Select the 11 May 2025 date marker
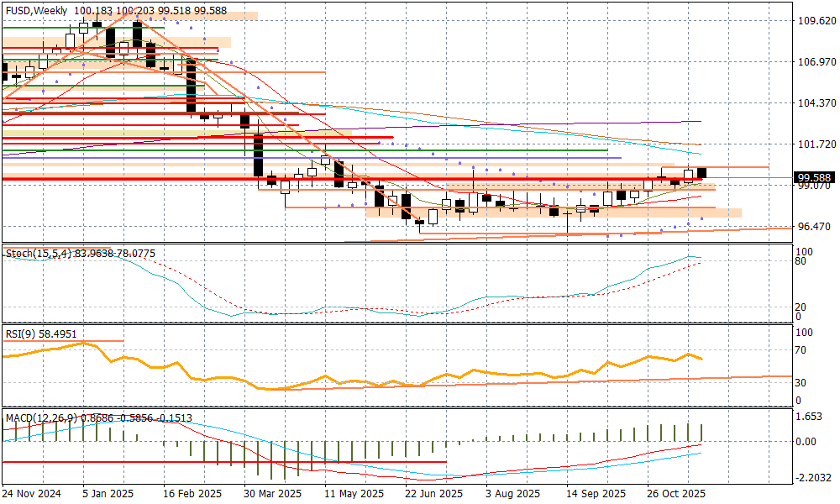840x504 pixels. click(x=354, y=493)
